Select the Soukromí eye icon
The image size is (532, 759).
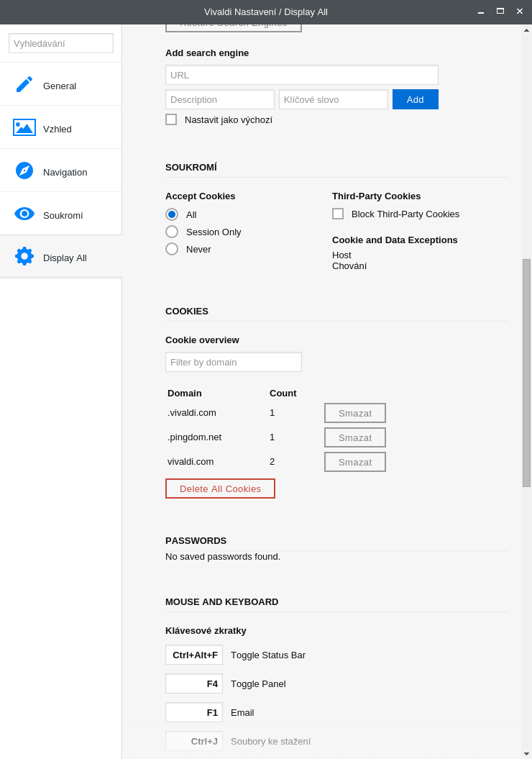pos(24,214)
